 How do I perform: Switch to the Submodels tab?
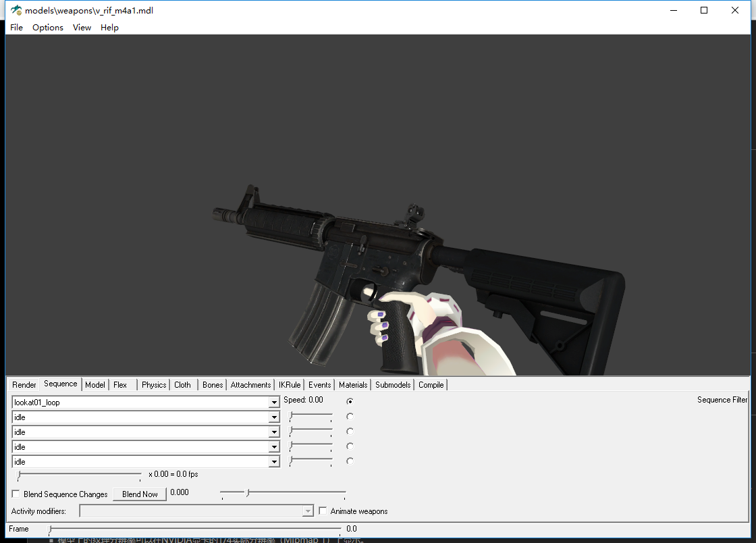393,385
